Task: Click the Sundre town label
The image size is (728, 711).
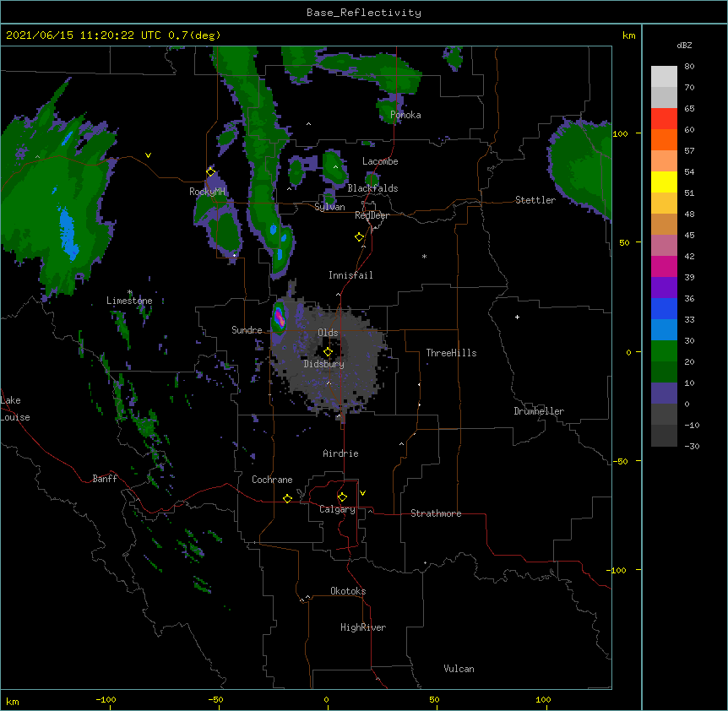Action: [247, 330]
